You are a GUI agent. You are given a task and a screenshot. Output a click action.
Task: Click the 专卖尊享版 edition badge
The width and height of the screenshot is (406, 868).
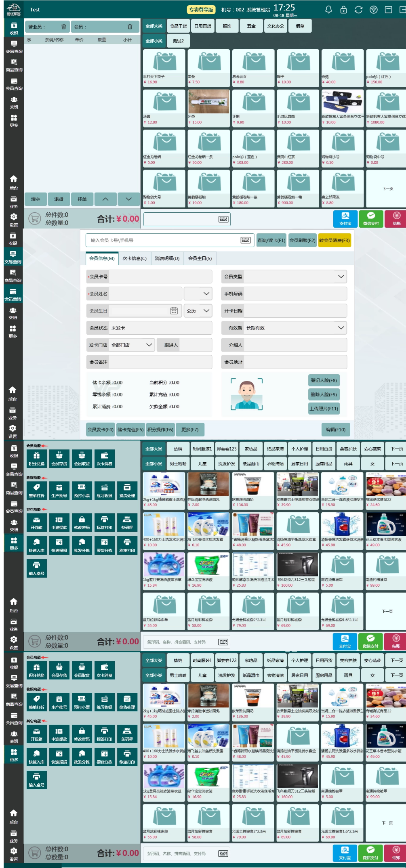[201, 10]
